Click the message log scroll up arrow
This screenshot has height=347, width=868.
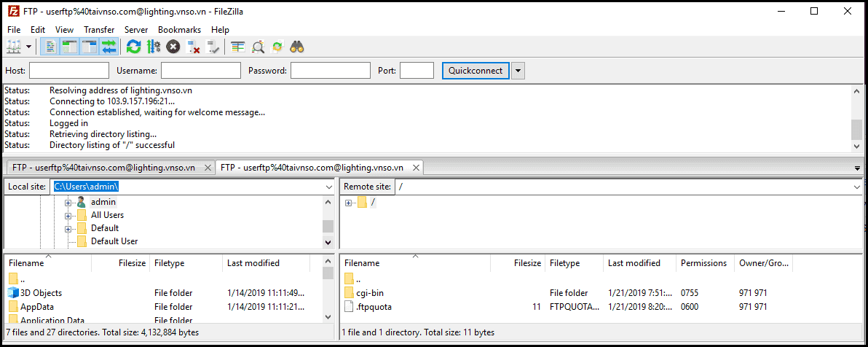point(856,91)
